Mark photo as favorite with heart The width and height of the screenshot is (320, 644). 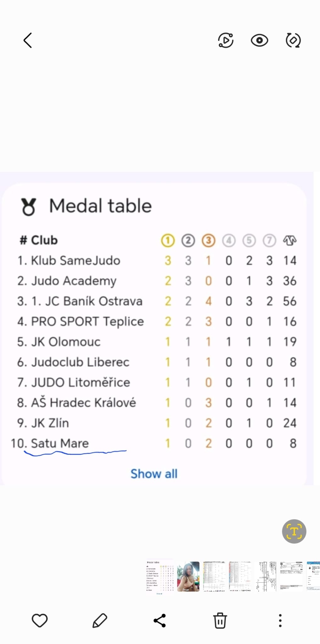coord(40,620)
